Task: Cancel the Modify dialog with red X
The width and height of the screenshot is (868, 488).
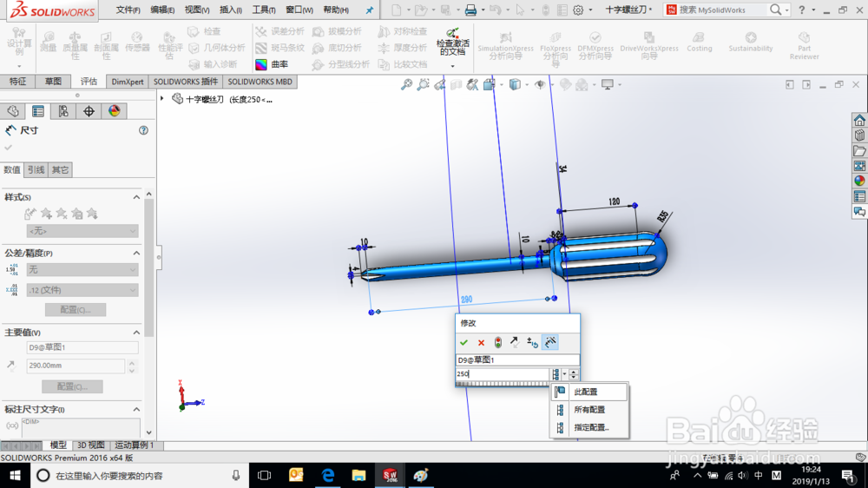Action: point(481,342)
